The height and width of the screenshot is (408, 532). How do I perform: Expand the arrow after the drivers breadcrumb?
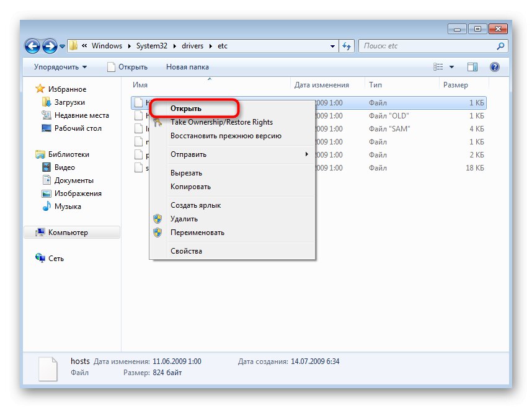click(210, 46)
